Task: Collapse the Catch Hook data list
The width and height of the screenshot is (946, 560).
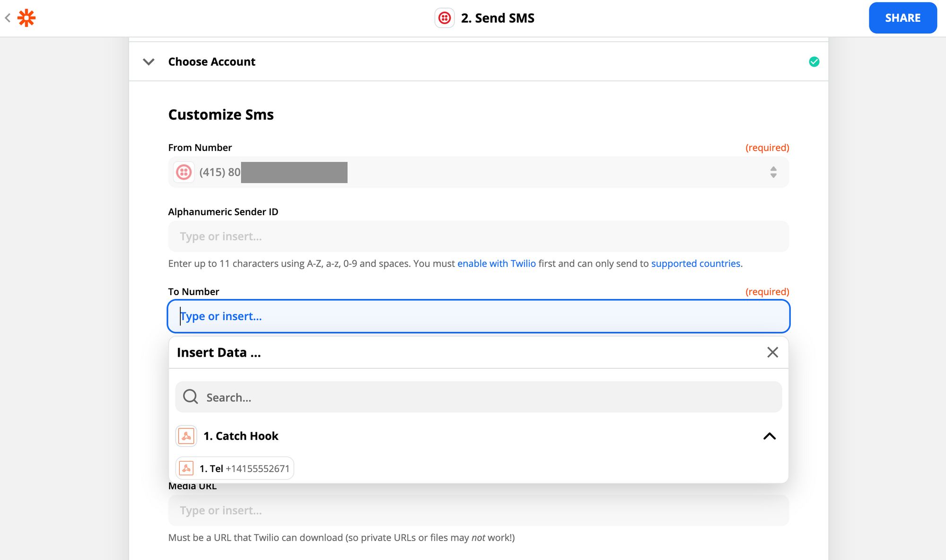Action: coord(770,436)
